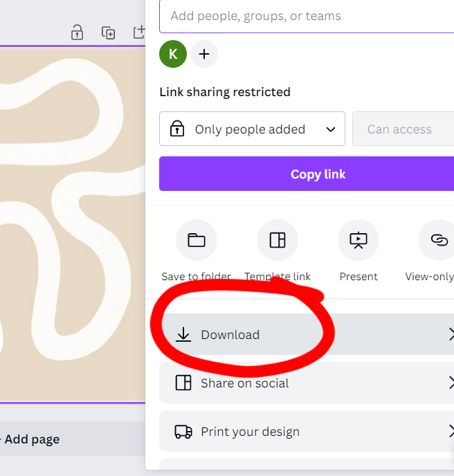This screenshot has width=454, height=476.
Task: Open the Template link option
Action: 277,240
